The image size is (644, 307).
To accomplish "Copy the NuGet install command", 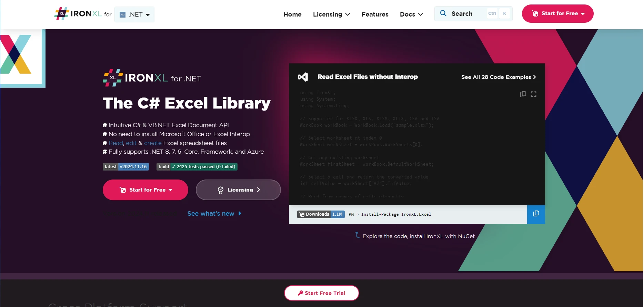I will pos(536,214).
